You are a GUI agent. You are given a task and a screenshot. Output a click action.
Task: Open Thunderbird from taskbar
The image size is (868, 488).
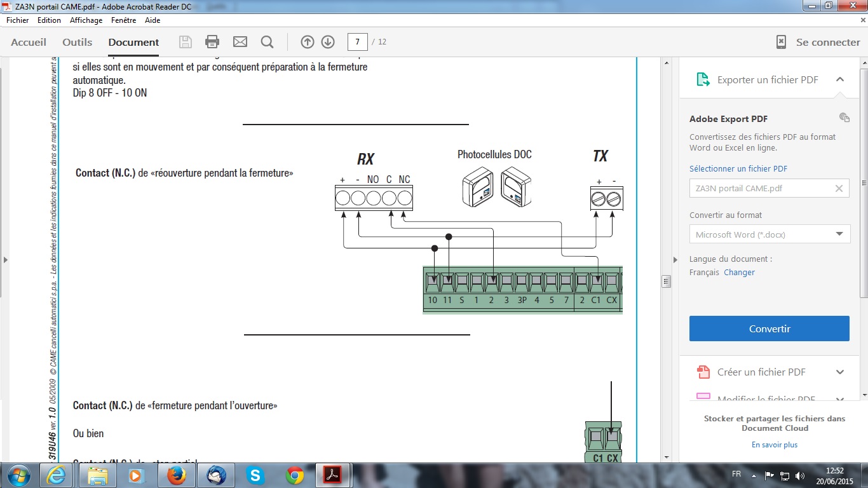(215, 475)
